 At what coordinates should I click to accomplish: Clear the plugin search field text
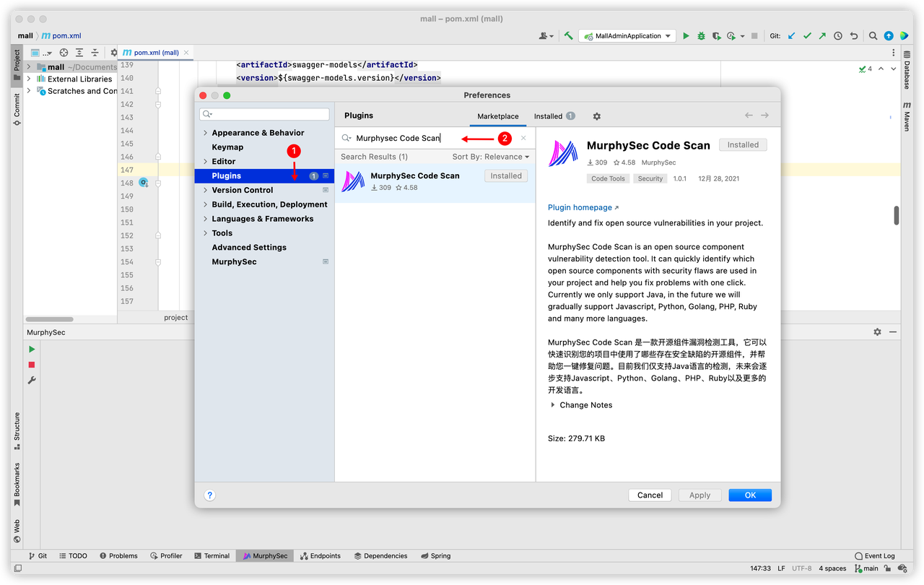click(x=523, y=138)
